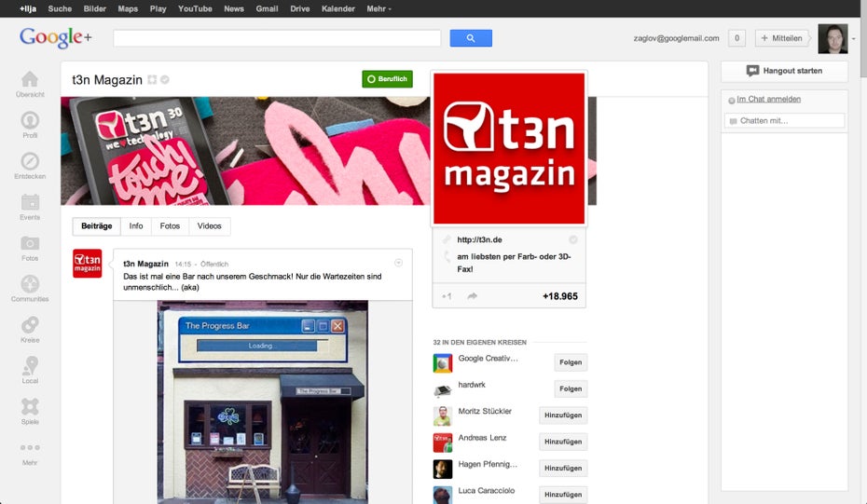The image size is (867, 504).
Task: Open account dropdown arrow beside profile photo
Action: 854,39
